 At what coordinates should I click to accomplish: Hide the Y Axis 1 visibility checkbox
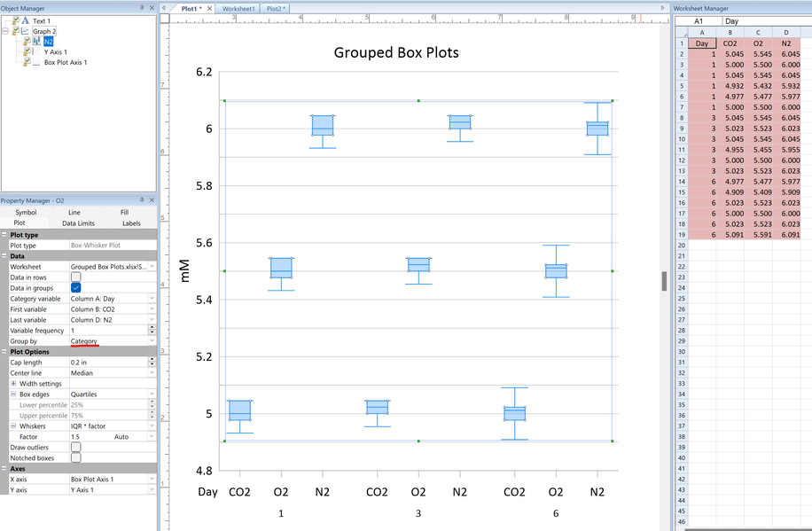click(x=27, y=52)
